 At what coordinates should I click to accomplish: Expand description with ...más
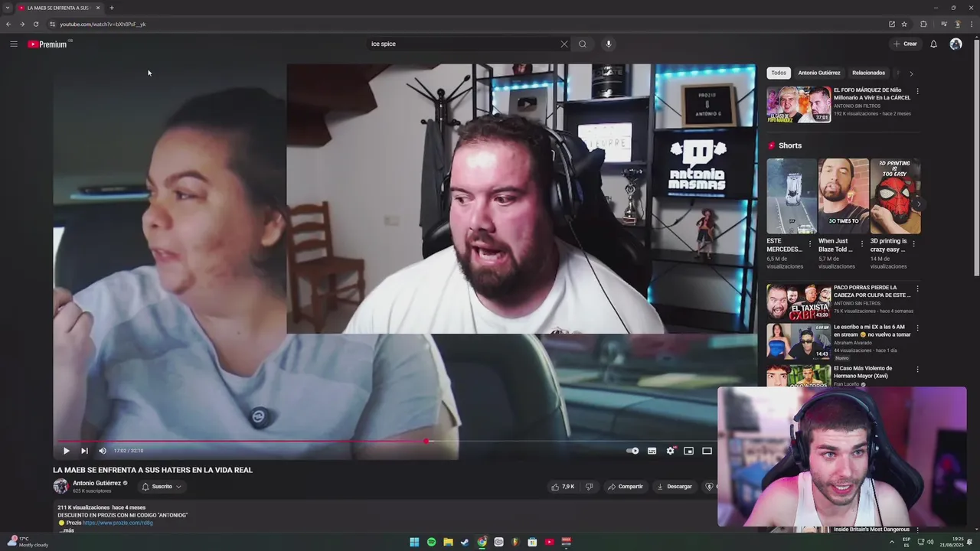[67, 530]
